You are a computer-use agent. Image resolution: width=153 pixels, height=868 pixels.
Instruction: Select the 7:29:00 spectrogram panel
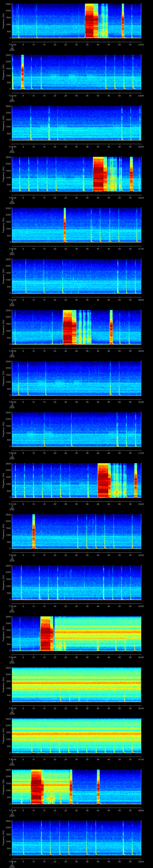click(x=76, y=378)
